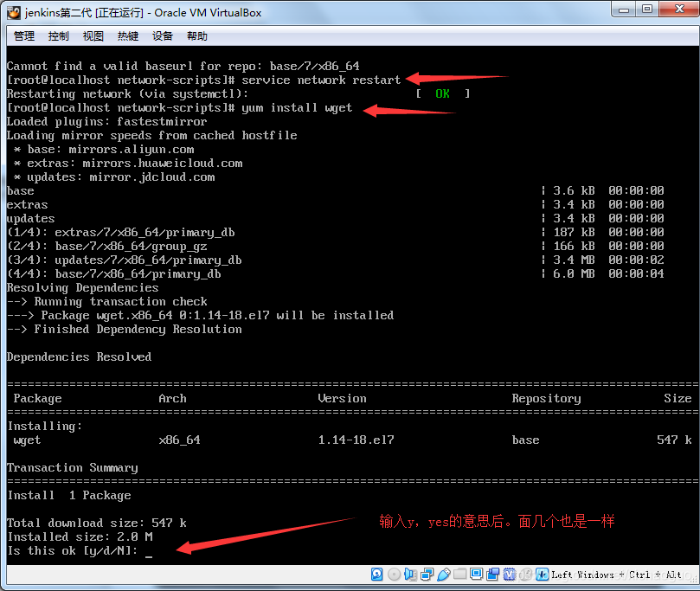The height and width of the screenshot is (591, 700).
Task: Click the Left Windows + Ctrl + Alt host key text
Action: [x=616, y=575]
